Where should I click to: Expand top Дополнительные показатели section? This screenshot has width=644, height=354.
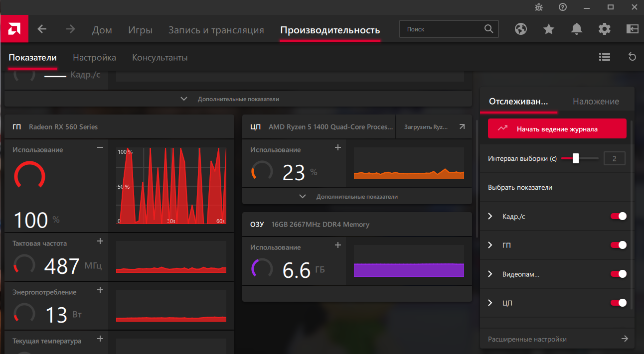click(238, 99)
